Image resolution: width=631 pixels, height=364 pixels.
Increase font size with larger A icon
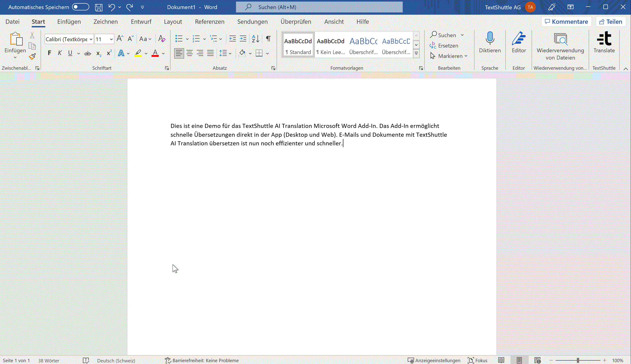click(120, 38)
